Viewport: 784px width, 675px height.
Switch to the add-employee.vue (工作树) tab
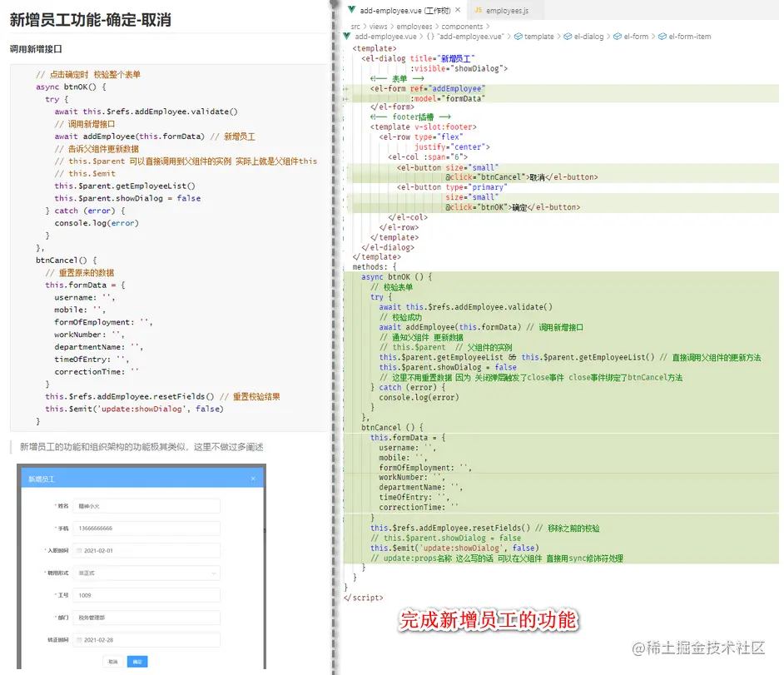click(405, 10)
